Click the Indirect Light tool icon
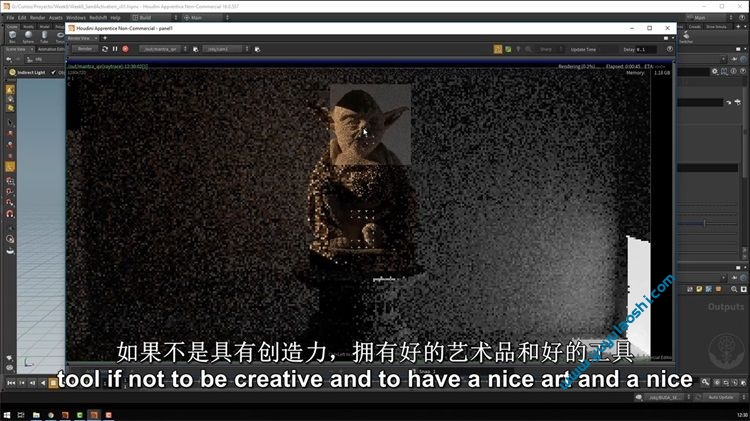 (x=12, y=72)
